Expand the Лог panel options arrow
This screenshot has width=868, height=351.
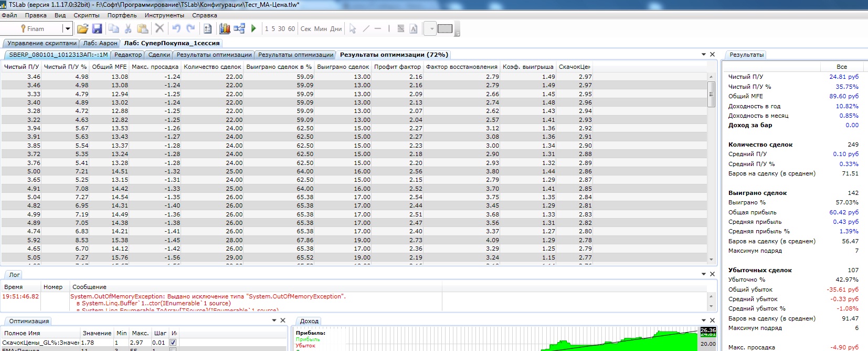(704, 274)
